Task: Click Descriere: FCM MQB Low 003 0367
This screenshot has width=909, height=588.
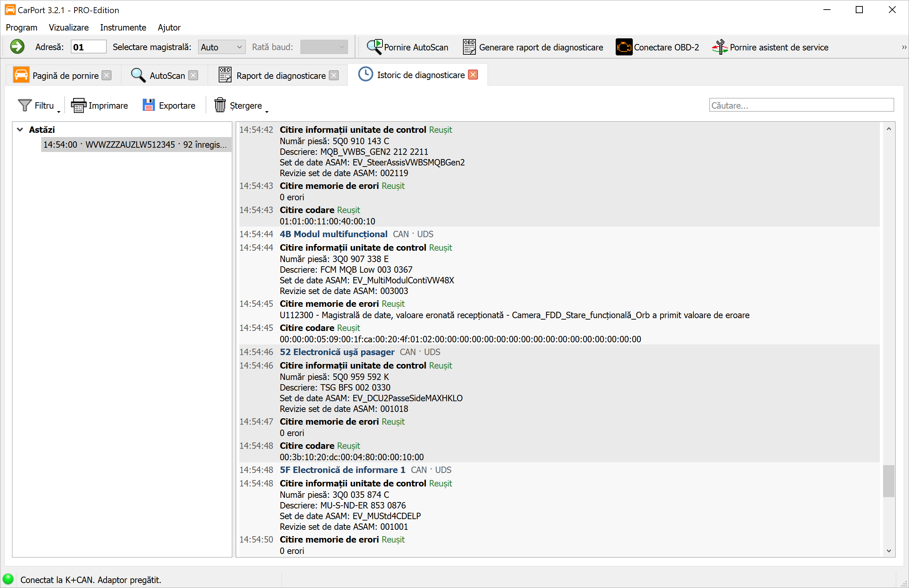Action: 346,269
